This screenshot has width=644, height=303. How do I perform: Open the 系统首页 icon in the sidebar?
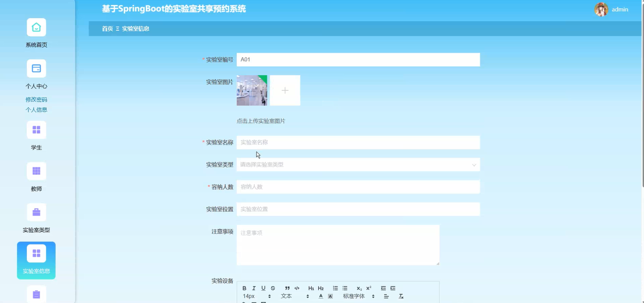[36, 27]
